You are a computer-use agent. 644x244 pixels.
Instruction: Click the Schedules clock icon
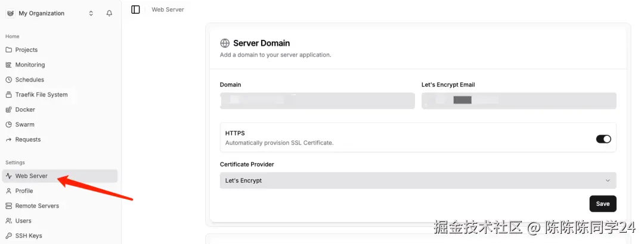9,80
